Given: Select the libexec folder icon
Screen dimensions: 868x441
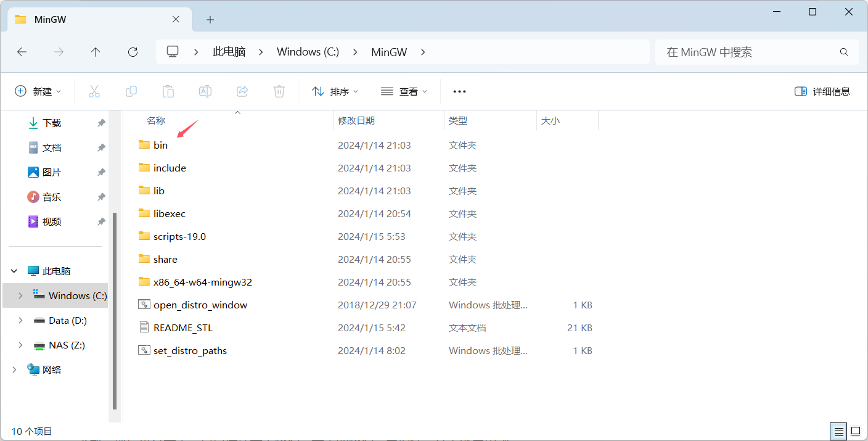Looking at the screenshot, I should (x=144, y=213).
